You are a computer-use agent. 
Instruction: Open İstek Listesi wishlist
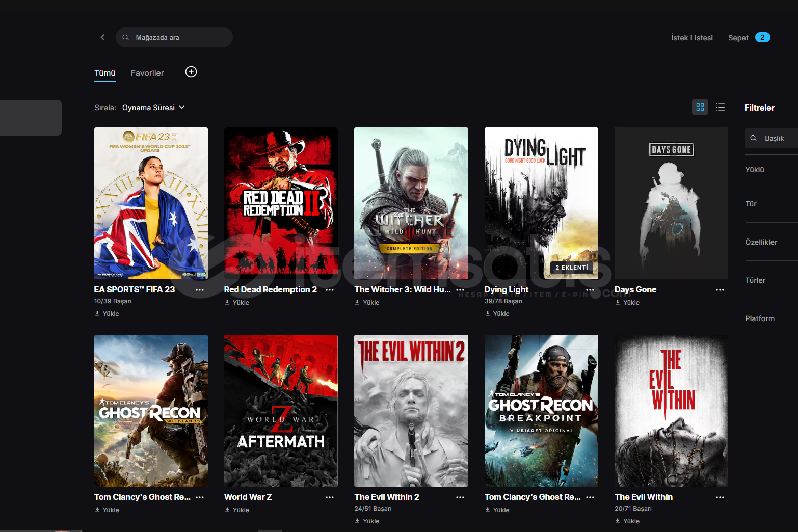[691, 38]
